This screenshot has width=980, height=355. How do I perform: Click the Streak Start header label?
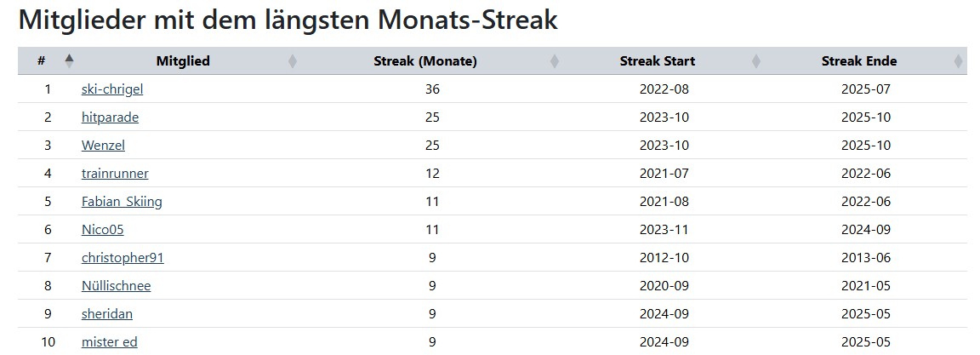pyautogui.click(x=658, y=61)
